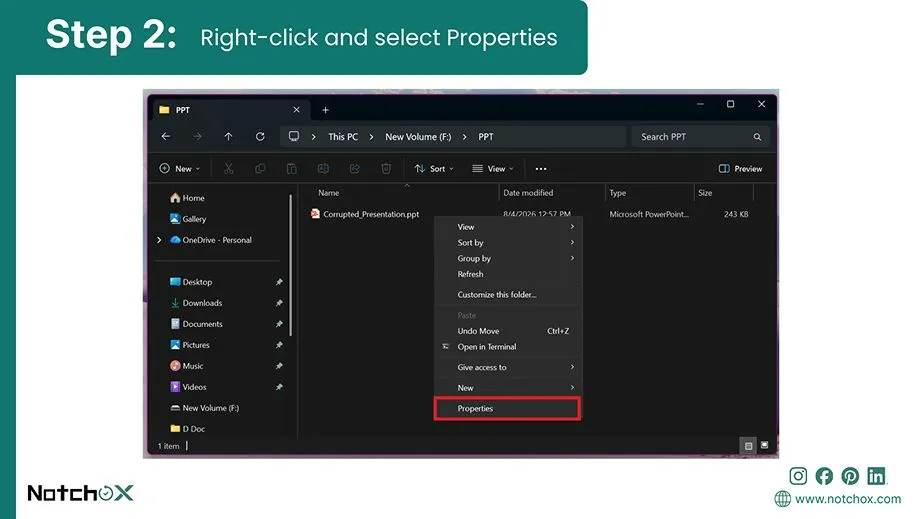Image resolution: width=922 pixels, height=519 pixels.
Task: Open the See more ellipsis menu
Action: (x=541, y=169)
